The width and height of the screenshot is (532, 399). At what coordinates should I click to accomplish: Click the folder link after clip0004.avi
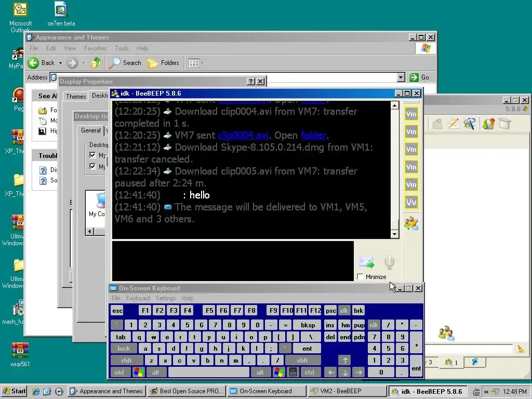[x=313, y=136]
